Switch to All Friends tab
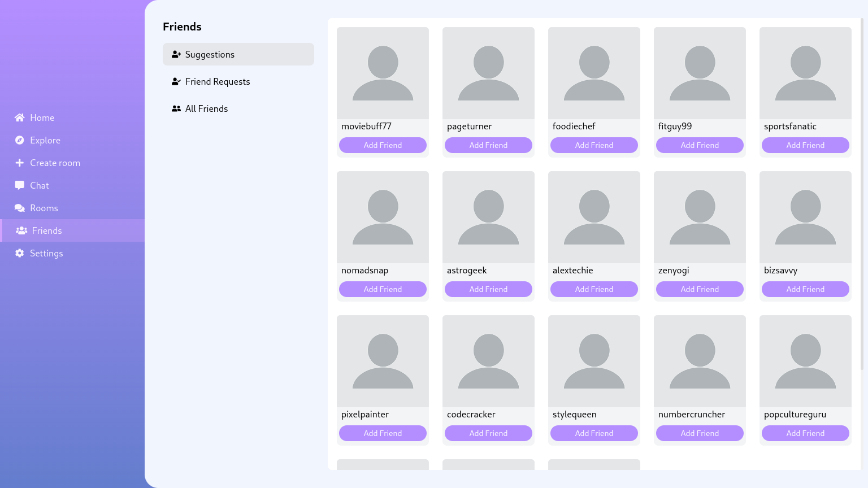 pos(238,108)
